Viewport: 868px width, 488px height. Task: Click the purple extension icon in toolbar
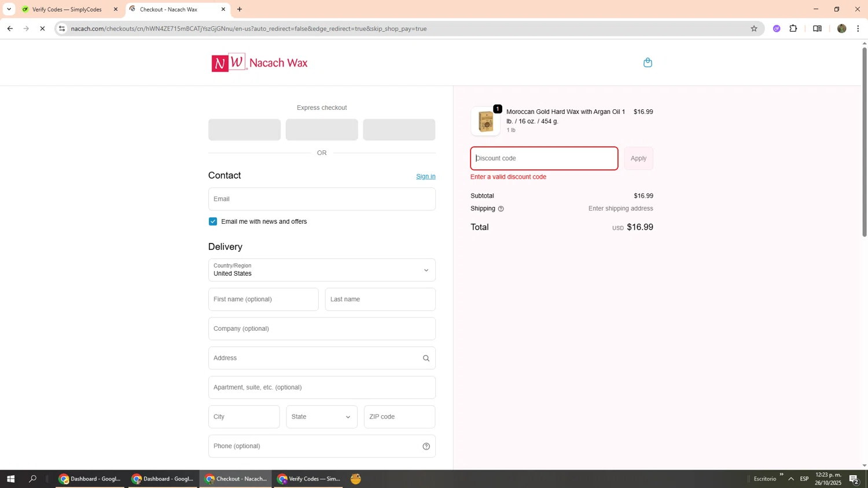(x=777, y=28)
